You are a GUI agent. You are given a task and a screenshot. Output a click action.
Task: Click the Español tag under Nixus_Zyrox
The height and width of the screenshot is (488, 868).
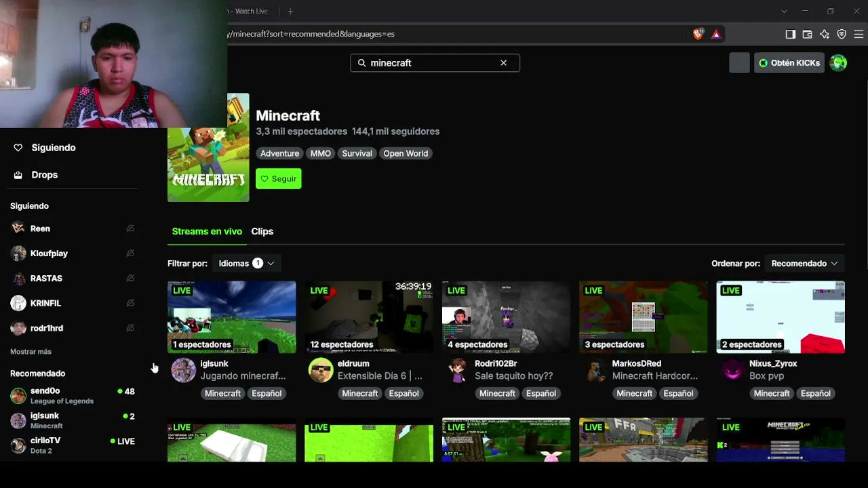click(815, 393)
